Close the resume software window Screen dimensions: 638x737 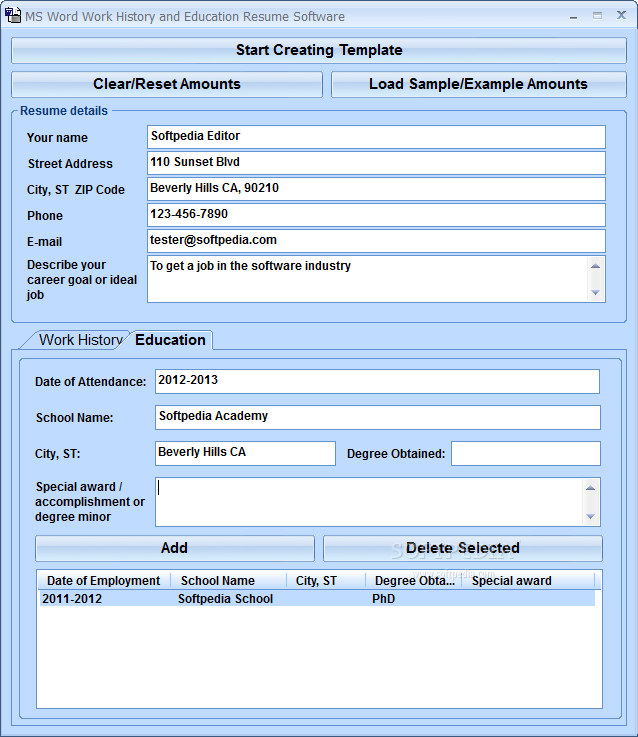(621, 15)
